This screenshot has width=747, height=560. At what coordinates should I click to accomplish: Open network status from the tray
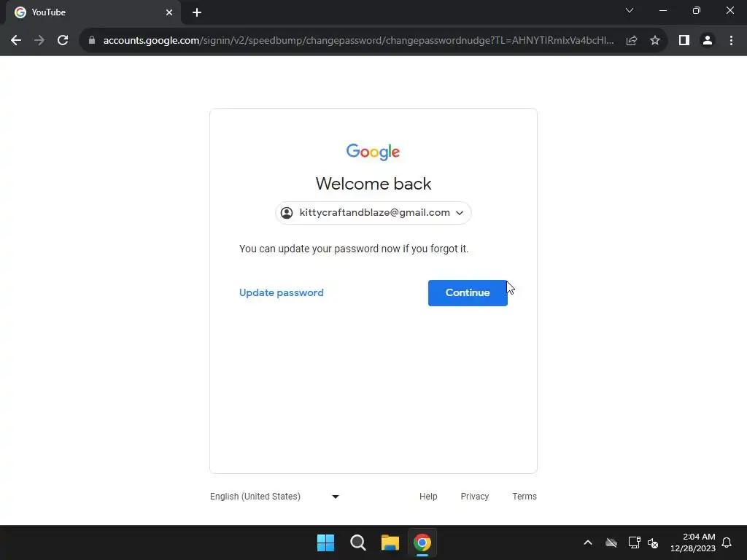[634, 542]
